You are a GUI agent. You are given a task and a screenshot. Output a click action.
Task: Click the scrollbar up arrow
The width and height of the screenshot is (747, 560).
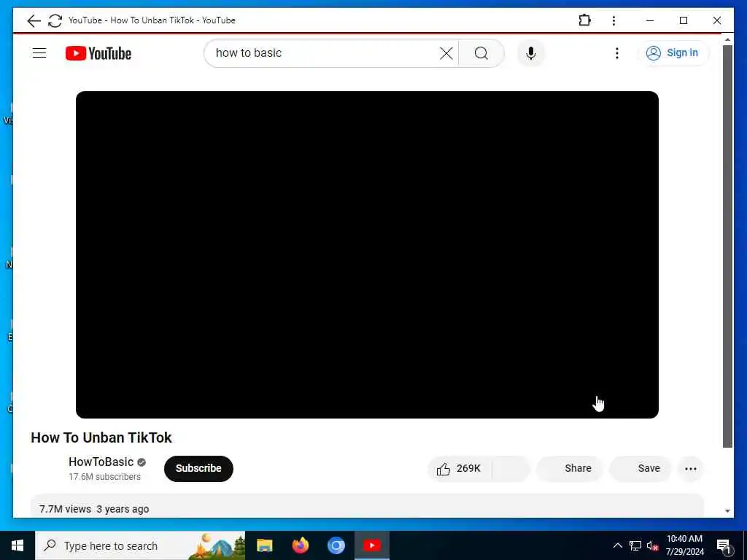(727, 39)
